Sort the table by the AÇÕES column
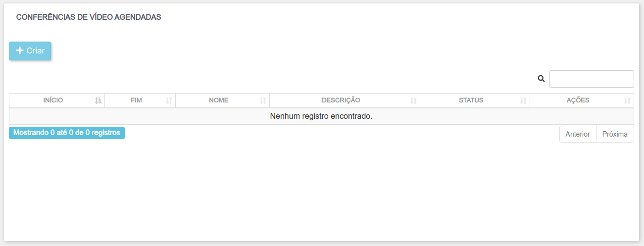Image resolution: width=644 pixels, height=246 pixels. click(582, 100)
